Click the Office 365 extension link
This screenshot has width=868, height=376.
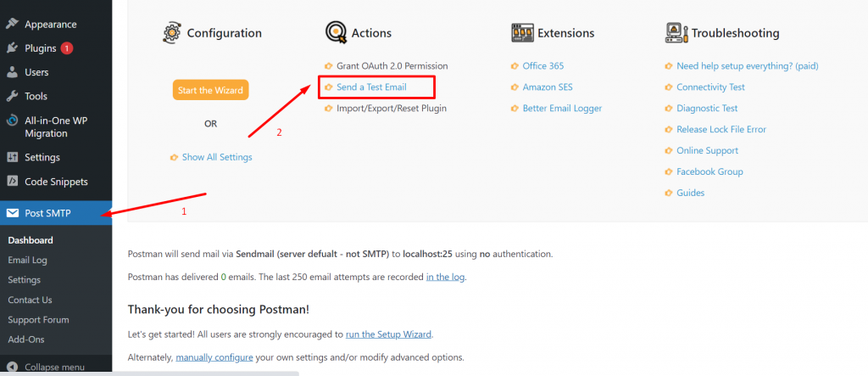[x=542, y=65]
